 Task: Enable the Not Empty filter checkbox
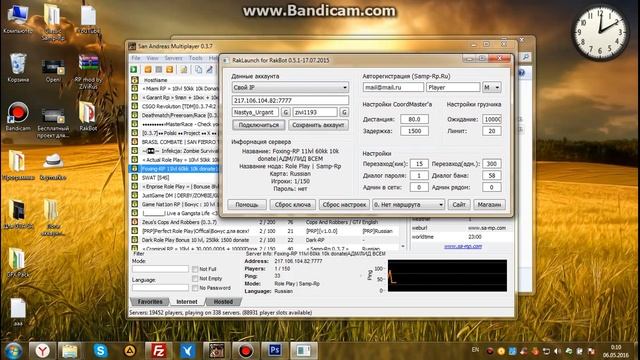195,278
